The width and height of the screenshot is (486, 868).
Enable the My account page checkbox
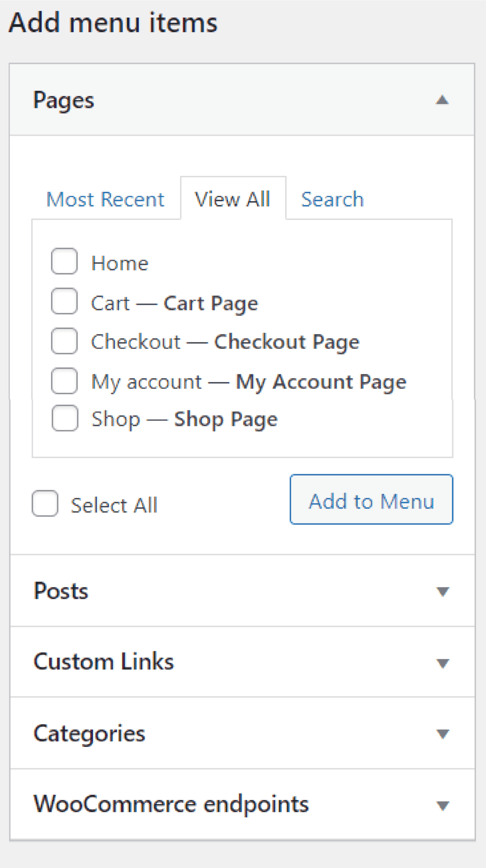click(x=64, y=381)
